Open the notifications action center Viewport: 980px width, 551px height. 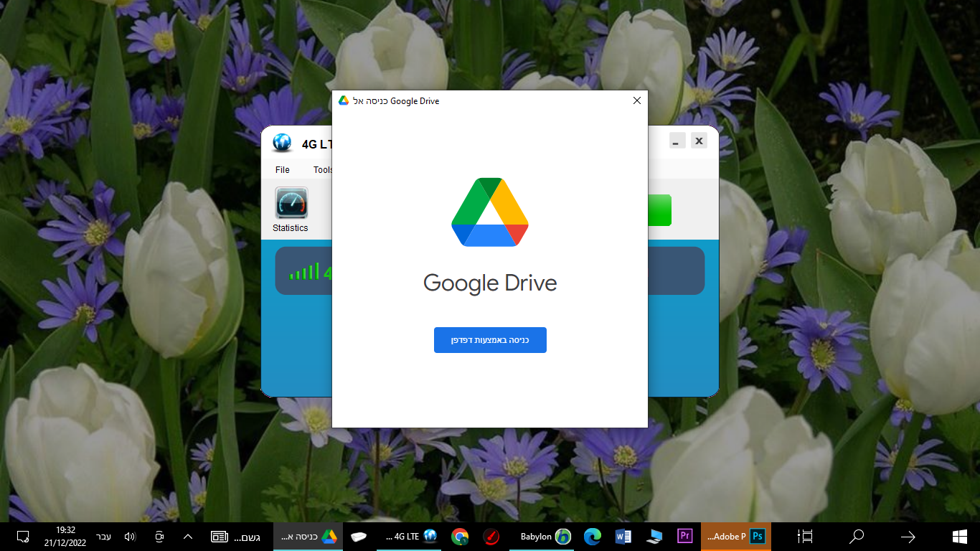coord(23,537)
